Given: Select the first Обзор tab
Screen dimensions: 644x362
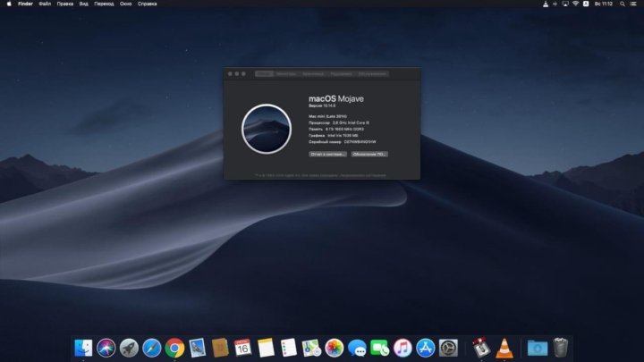Looking at the screenshot, I should (264, 74).
